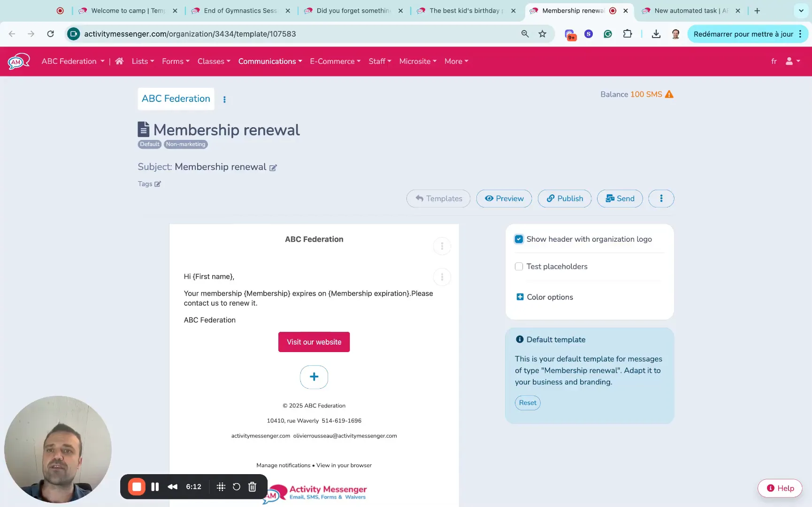Open options menu for the email header block
812x507 pixels.
point(442,246)
